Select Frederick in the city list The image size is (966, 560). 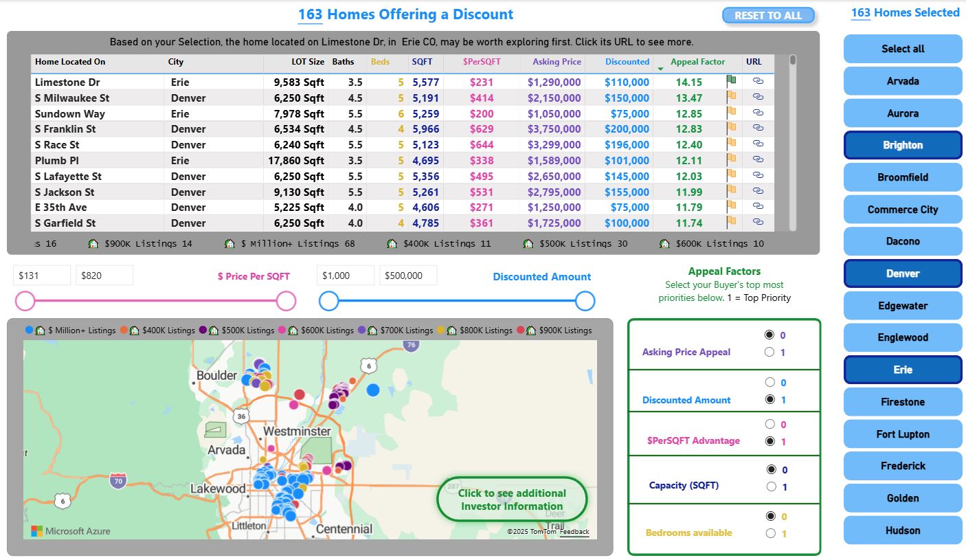pos(902,466)
